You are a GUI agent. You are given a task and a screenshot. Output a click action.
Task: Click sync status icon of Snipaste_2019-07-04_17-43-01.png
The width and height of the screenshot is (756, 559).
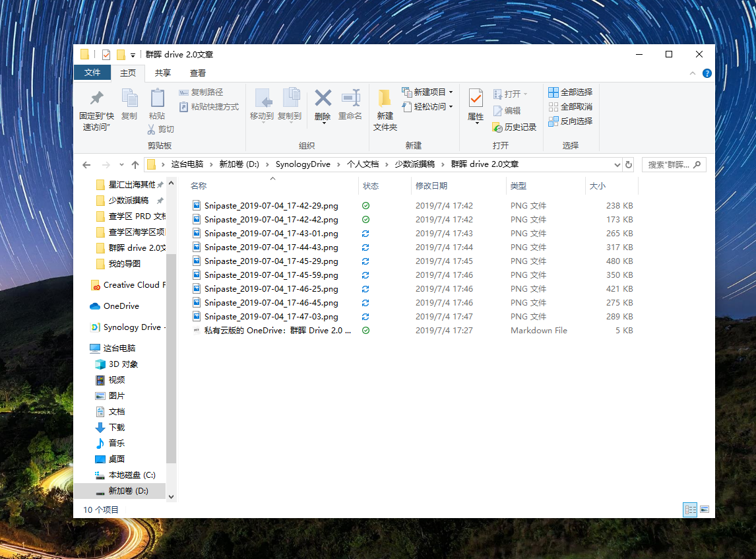pyautogui.click(x=365, y=234)
